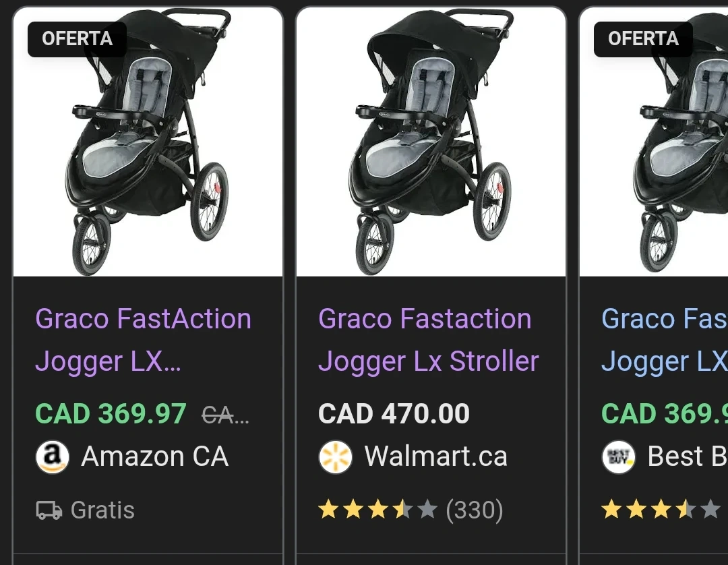Click the Walmart.ca seller name
Image resolution: width=728 pixels, height=565 pixels.
(435, 457)
